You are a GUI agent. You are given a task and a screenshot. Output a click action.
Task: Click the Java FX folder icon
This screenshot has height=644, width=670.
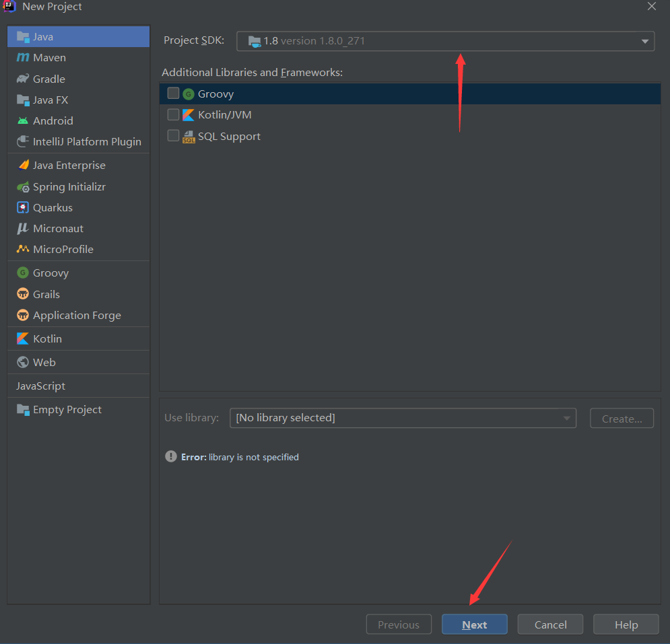23,100
